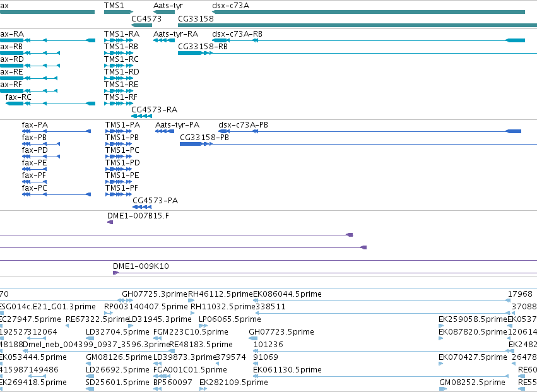537x392 pixels.
Task: Click EST LD32704.5prime
Action: (x=117, y=333)
